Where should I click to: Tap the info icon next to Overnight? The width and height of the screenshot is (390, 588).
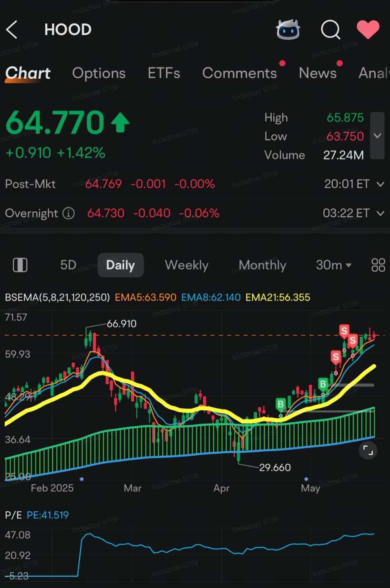pos(68,213)
